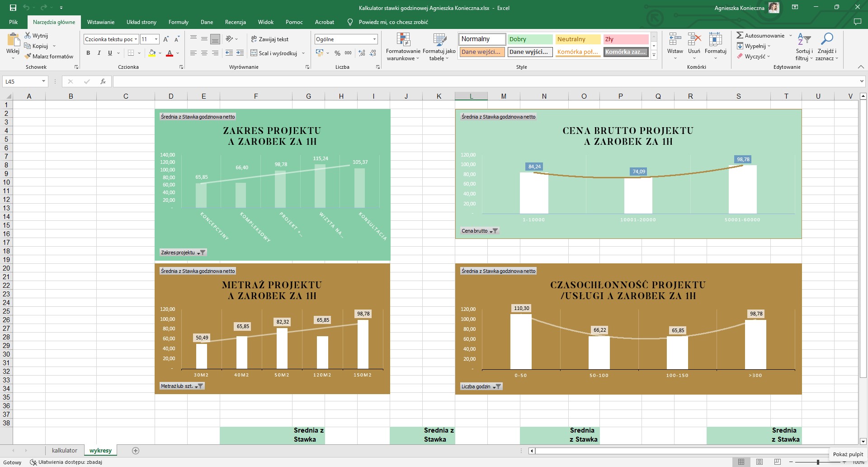This screenshot has width=868, height=467.
Task: Toggle Zawijaj tekst wrapping
Action: (269, 39)
